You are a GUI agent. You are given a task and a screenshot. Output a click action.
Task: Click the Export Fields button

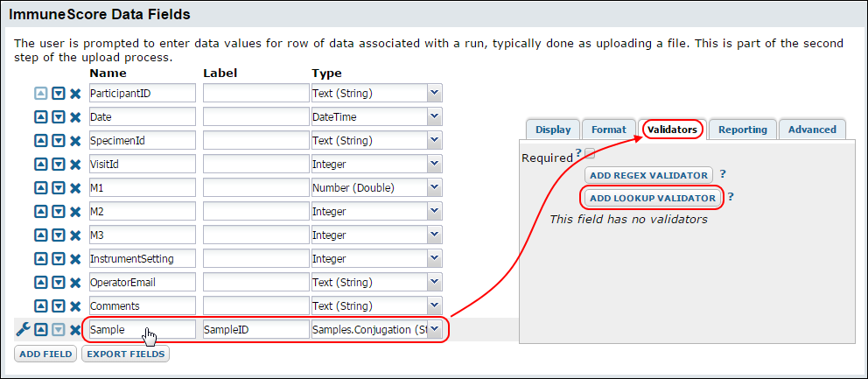pyautogui.click(x=126, y=354)
